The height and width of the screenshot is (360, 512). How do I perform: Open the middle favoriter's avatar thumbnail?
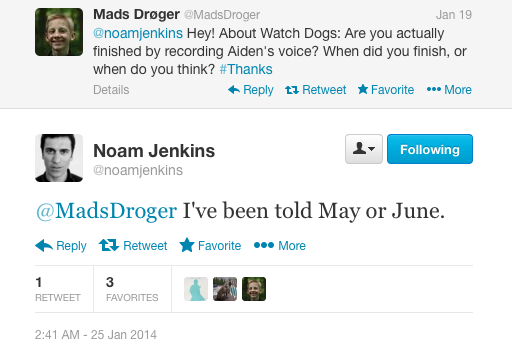coord(225,289)
